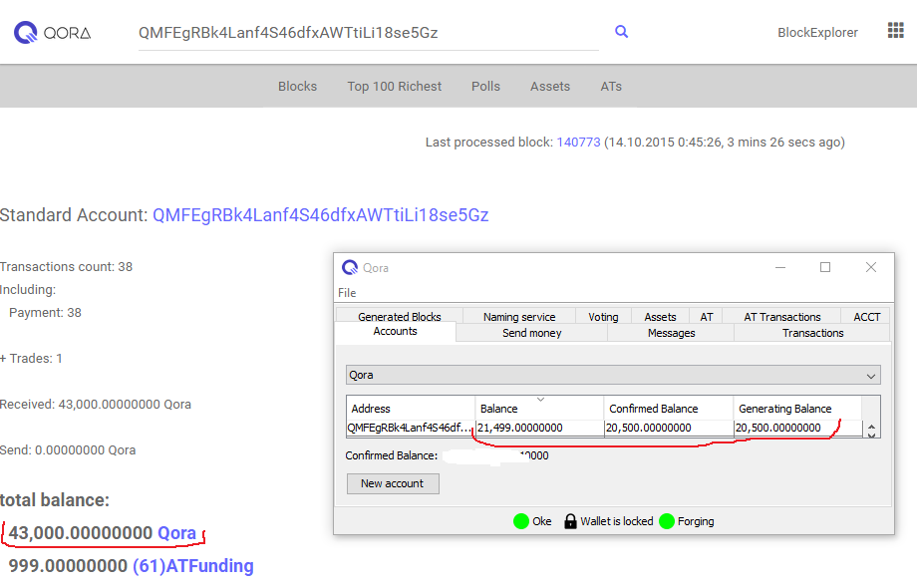This screenshot has height=588, width=917.
Task: Switch to the ACCT tab
Action: 866,316
